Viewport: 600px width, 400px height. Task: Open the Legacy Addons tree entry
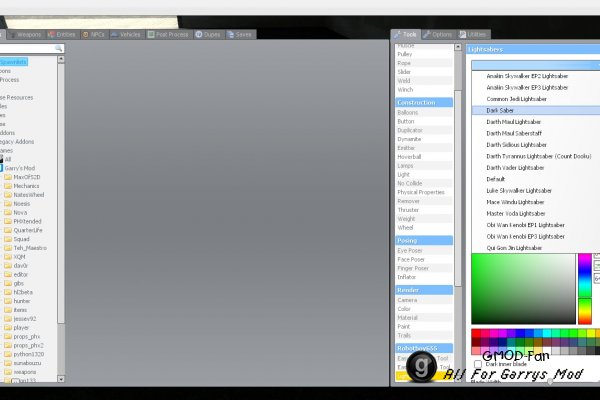click(17, 142)
